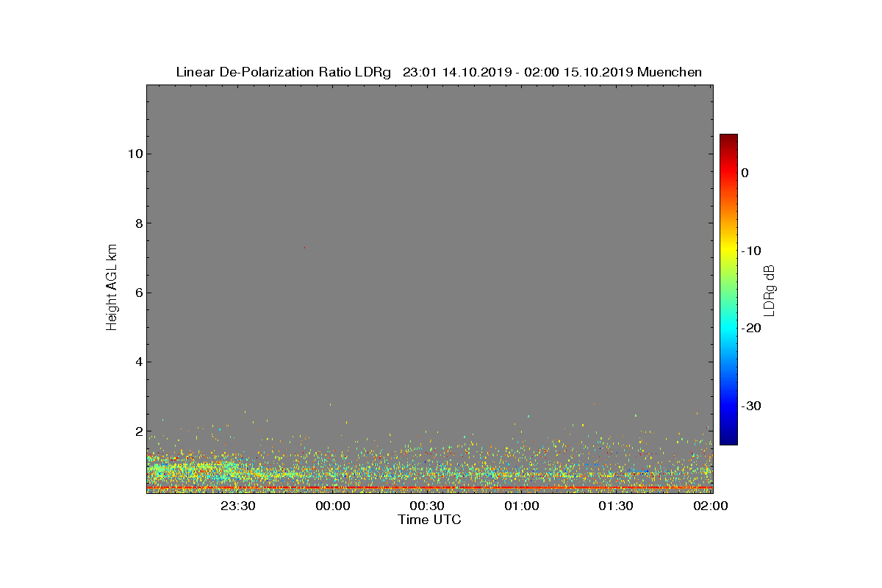Screen dimensions: 882x588
Task: Click the 01:00 time tick label
Action: [521, 506]
